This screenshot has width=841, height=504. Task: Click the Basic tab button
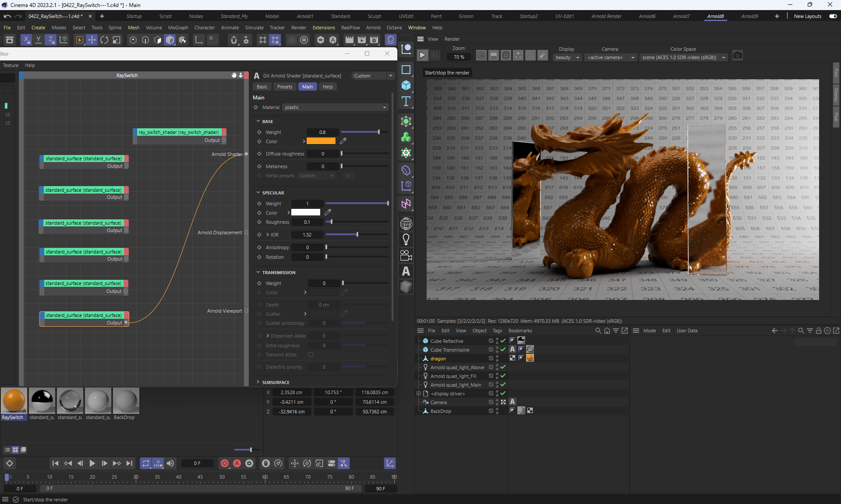click(262, 87)
